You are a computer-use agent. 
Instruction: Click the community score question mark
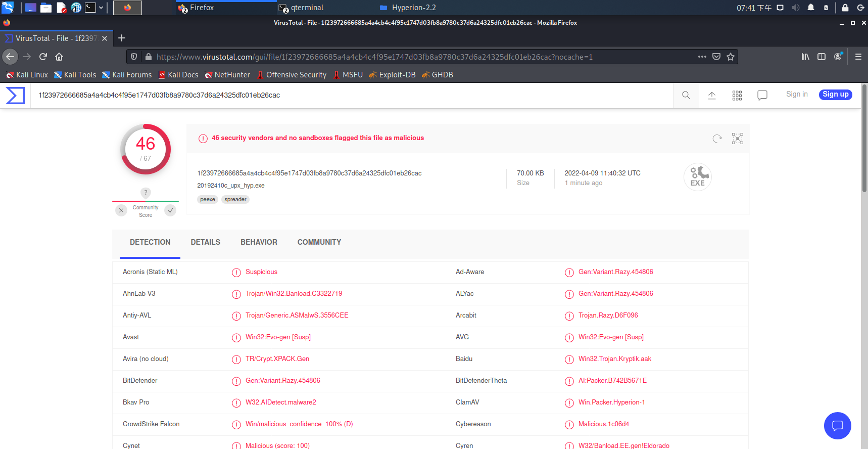[x=146, y=193]
